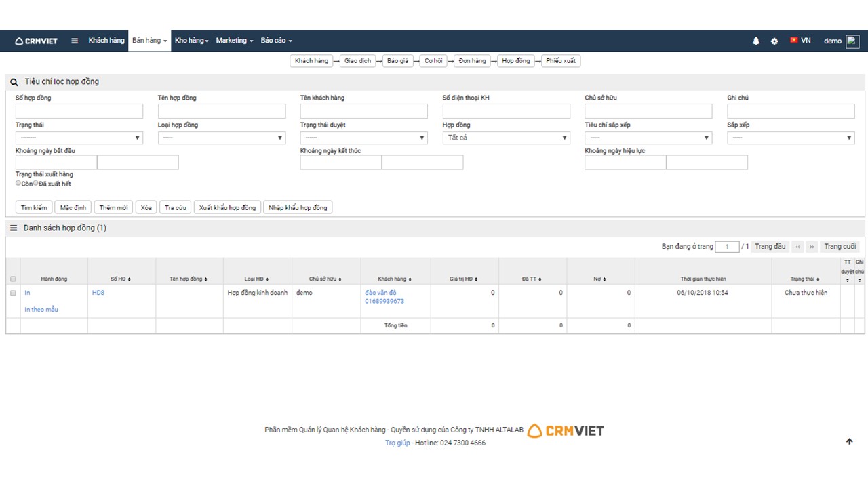Open the Hợp đồng 'Tất cả' dropdown
868x488 pixels.
click(507, 138)
